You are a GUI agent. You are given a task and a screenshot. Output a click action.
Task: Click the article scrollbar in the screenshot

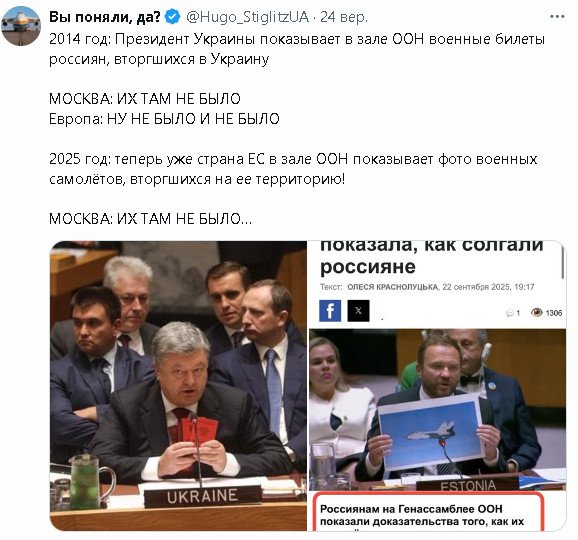pyautogui.click(x=563, y=262)
